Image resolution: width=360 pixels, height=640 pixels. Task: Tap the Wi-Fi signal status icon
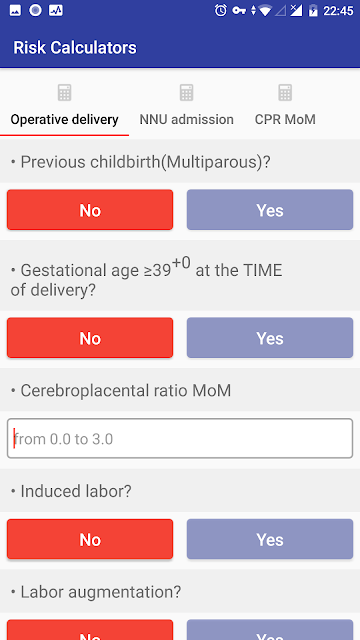click(265, 11)
